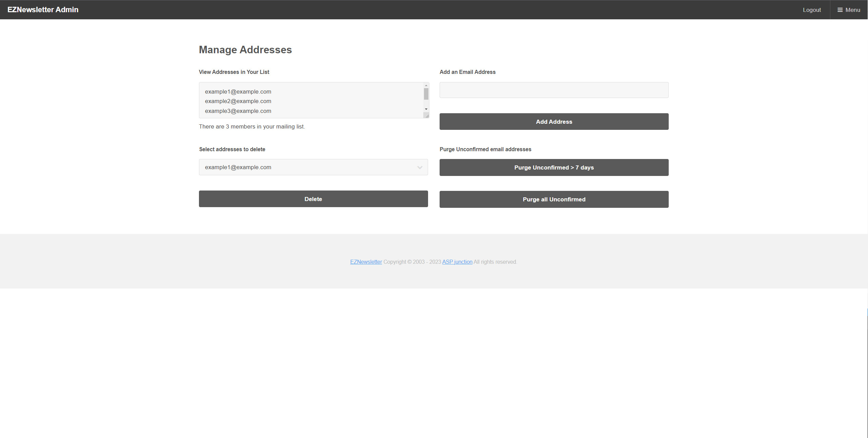Click Logout in the top bar
Screen dimensions: 868x438
click(x=811, y=10)
